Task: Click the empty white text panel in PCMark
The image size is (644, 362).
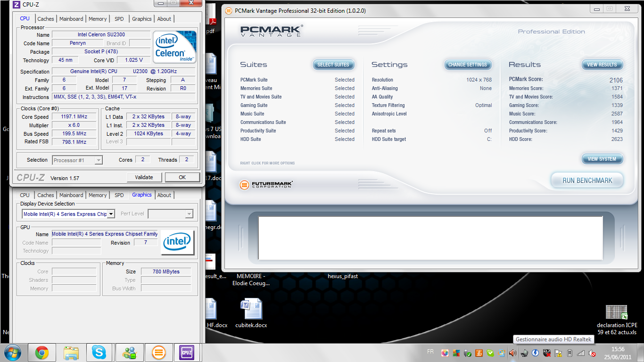Action: point(430,238)
